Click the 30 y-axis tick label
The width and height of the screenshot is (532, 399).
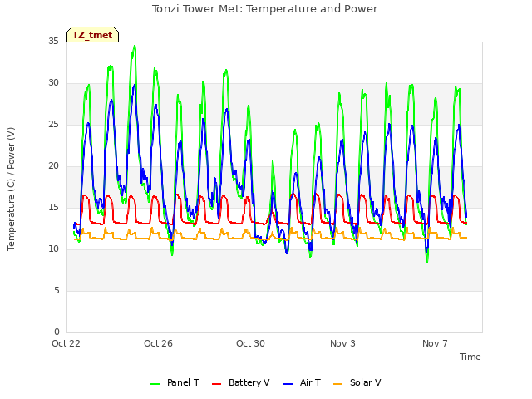tap(53, 83)
